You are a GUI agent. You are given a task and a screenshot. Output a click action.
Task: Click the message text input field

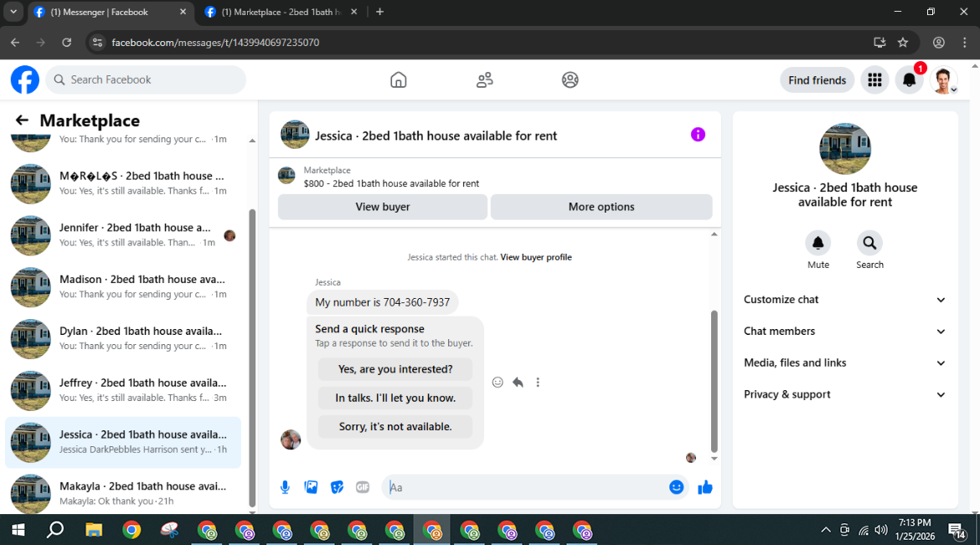pos(525,487)
